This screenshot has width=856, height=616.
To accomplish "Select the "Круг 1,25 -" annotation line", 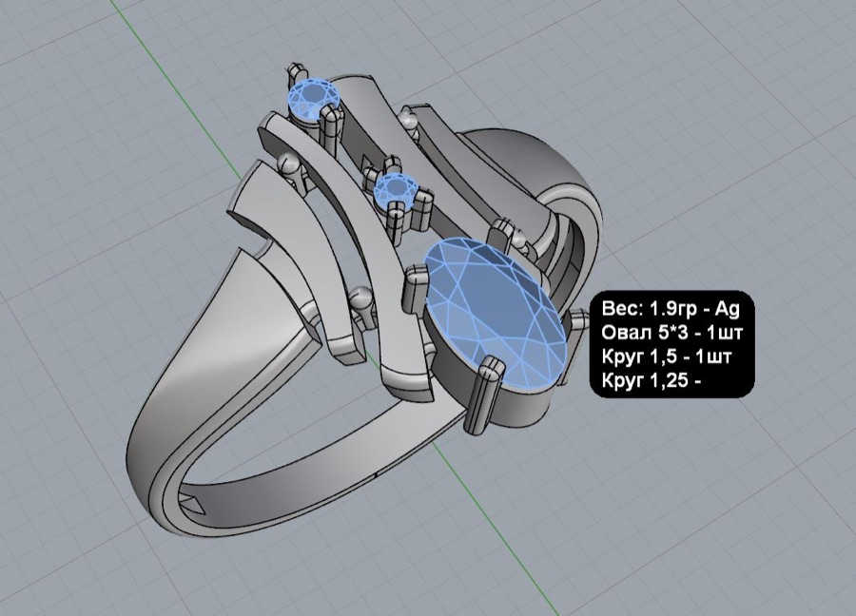I will (652, 380).
